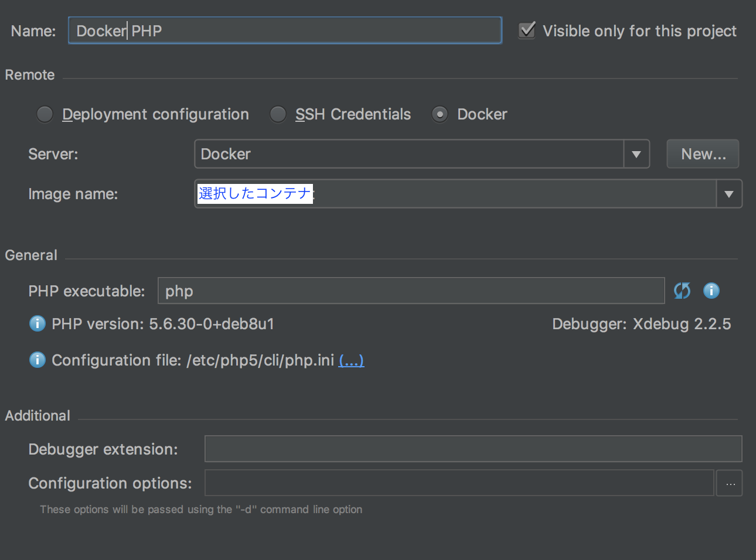Click the Configuration file path text
756x560 pixels.
(258, 360)
